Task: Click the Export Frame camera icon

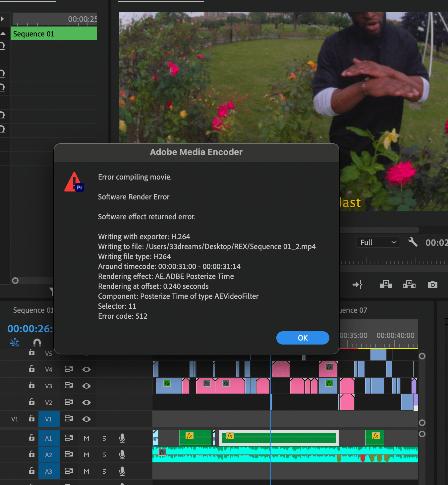Action: tap(432, 284)
